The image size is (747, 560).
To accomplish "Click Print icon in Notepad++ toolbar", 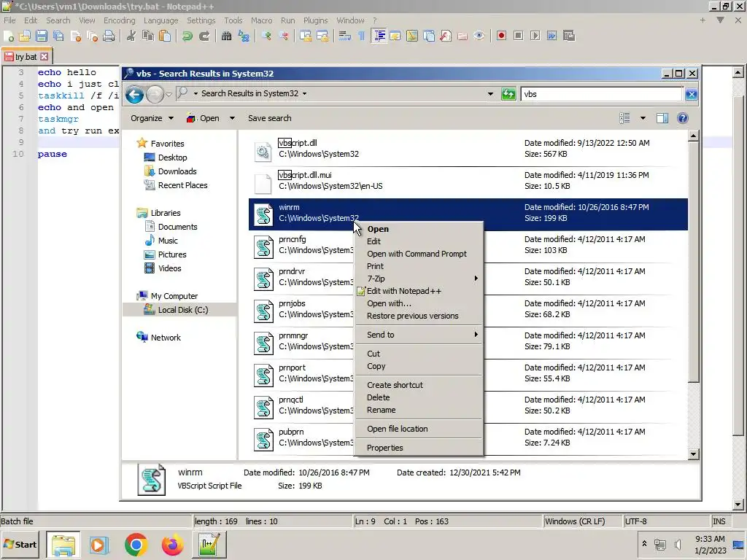I will click(109, 36).
